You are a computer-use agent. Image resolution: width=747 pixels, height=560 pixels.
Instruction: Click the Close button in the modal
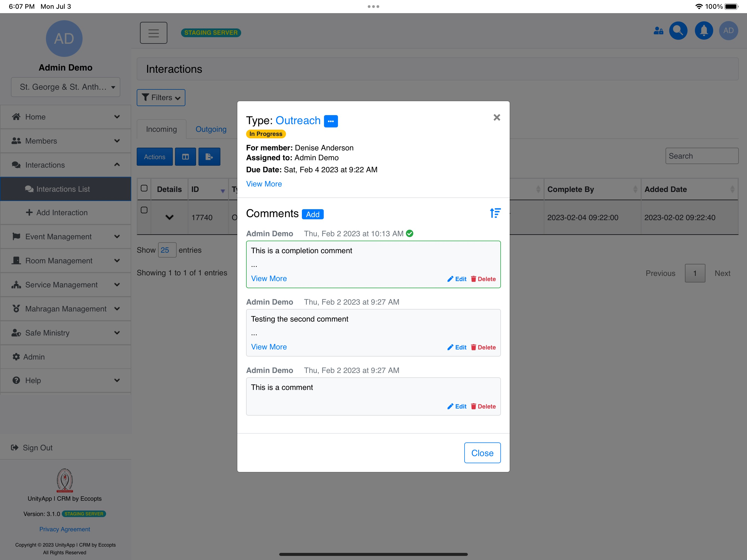[482, 453]
